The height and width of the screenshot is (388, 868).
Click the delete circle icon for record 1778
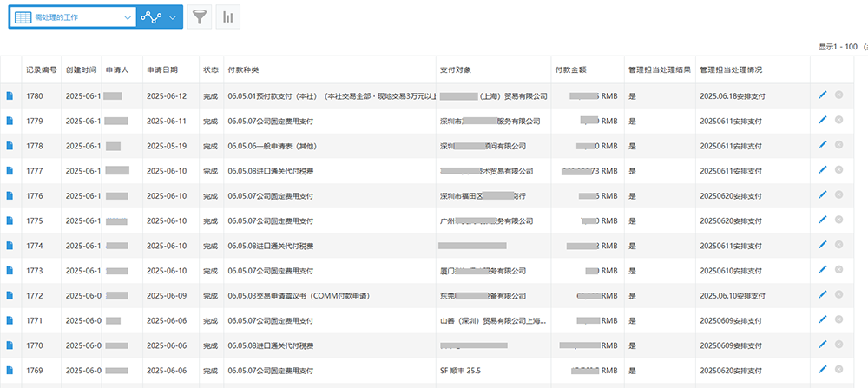(838, 146)
